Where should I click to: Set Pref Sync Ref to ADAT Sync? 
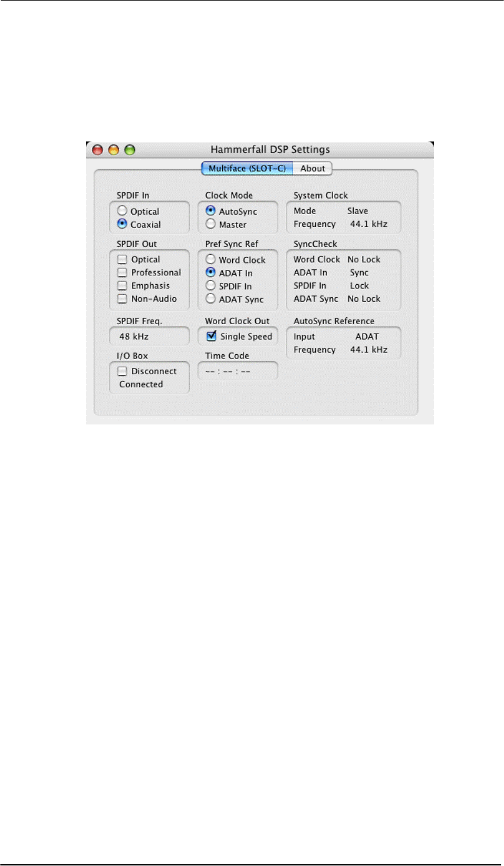point(210,299)
